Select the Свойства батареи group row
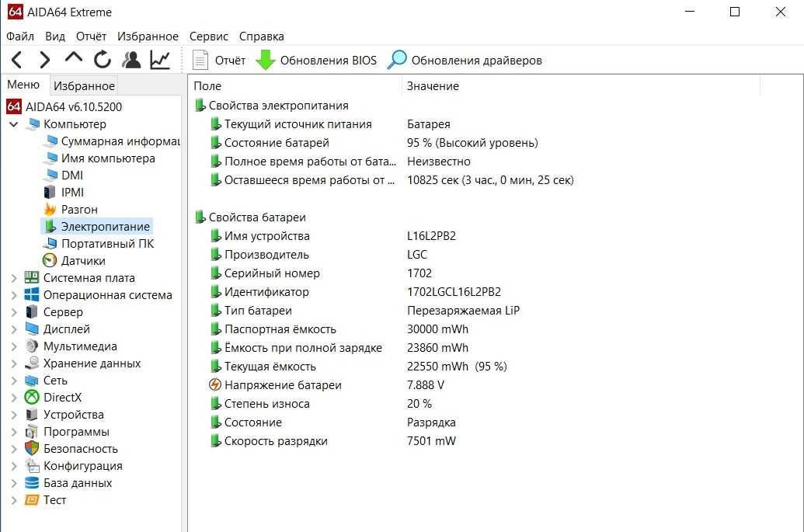This screenshot has width=804, height=532. point(257,217)
